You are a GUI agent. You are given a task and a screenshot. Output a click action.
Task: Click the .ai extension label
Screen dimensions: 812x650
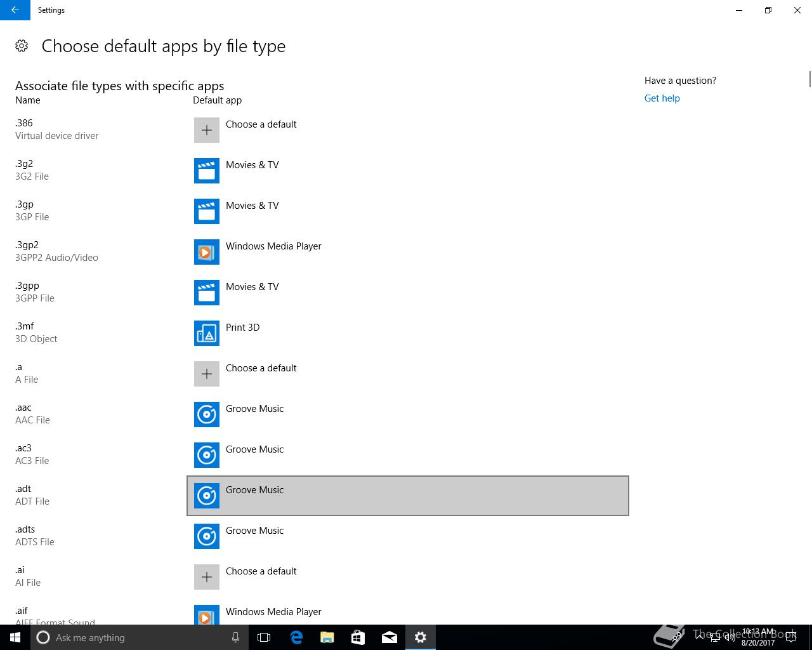(x=20, y=570)
